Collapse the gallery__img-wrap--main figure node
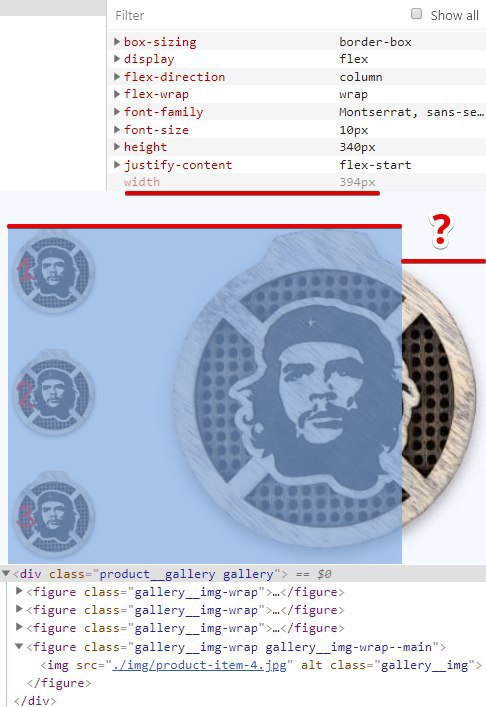The width and height of the screenshot is (486, 707). click(x=19, y=646)
